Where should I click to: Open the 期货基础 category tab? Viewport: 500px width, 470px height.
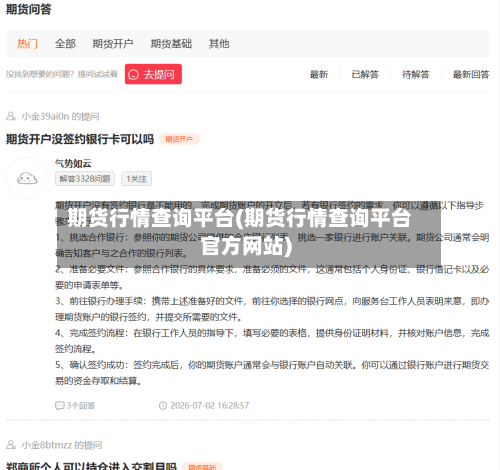(x=171, y=44)
